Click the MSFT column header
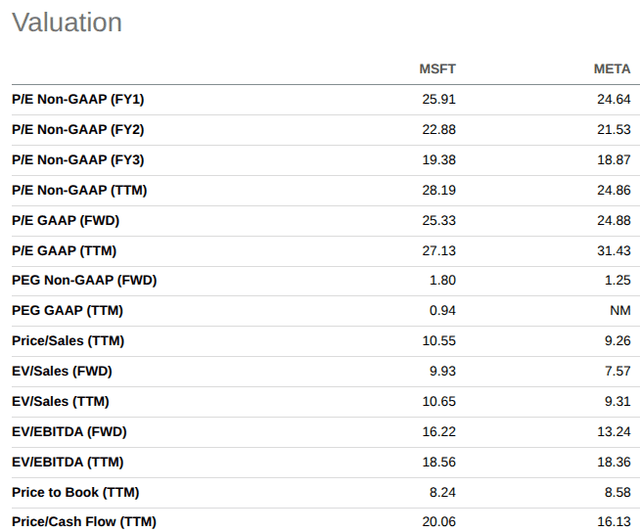Viewport: 640px width, 532px height. pos(437,69)
